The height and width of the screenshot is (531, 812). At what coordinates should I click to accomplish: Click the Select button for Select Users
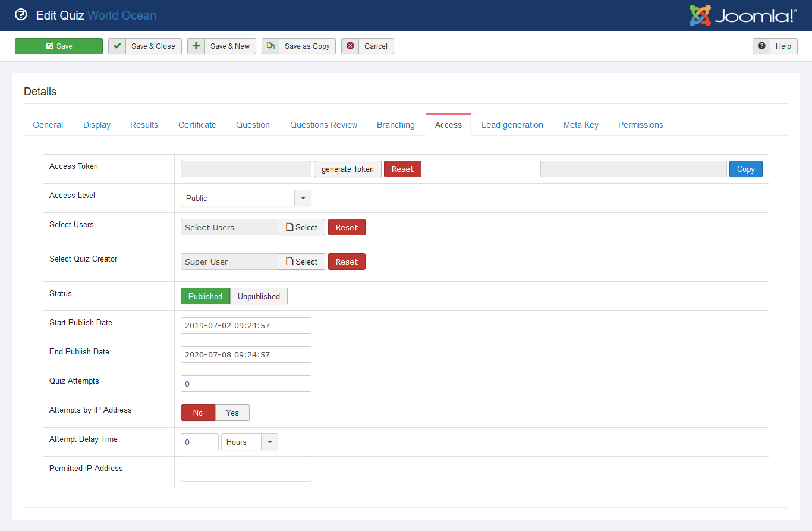pyautogui.click(x=301, y=227)
